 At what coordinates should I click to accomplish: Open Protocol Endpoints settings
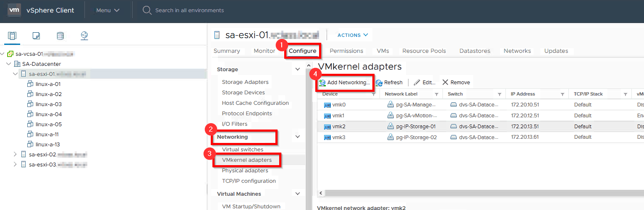[247, 113]
